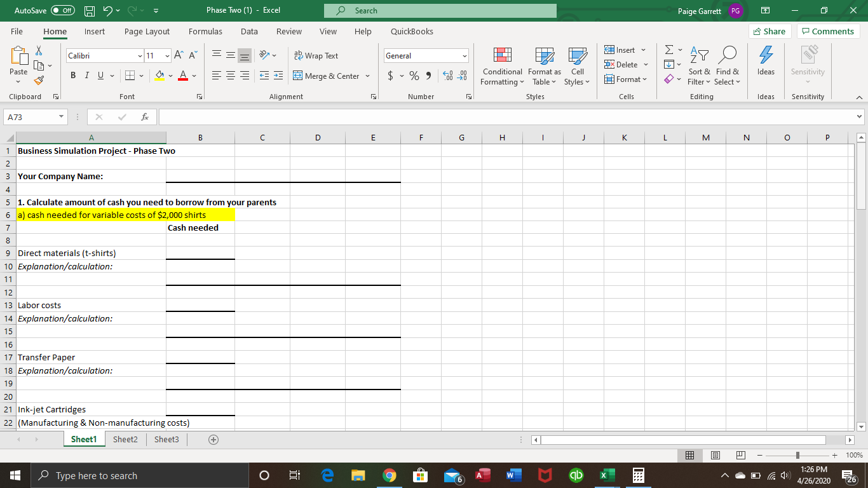This screenshot has height=488, width=868.
Task: Expand the formula bar chevron
Action: click(860, 117)
